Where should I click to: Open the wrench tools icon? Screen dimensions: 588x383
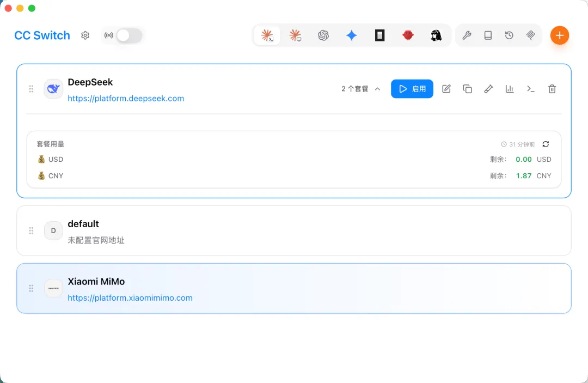click(x=467, y=35)
